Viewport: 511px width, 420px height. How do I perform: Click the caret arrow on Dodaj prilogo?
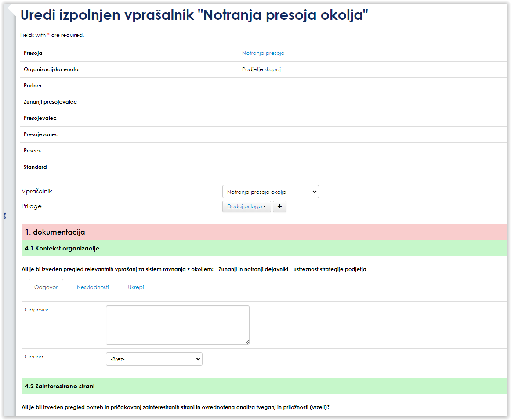pyautogui.click(x=265, y=206)
